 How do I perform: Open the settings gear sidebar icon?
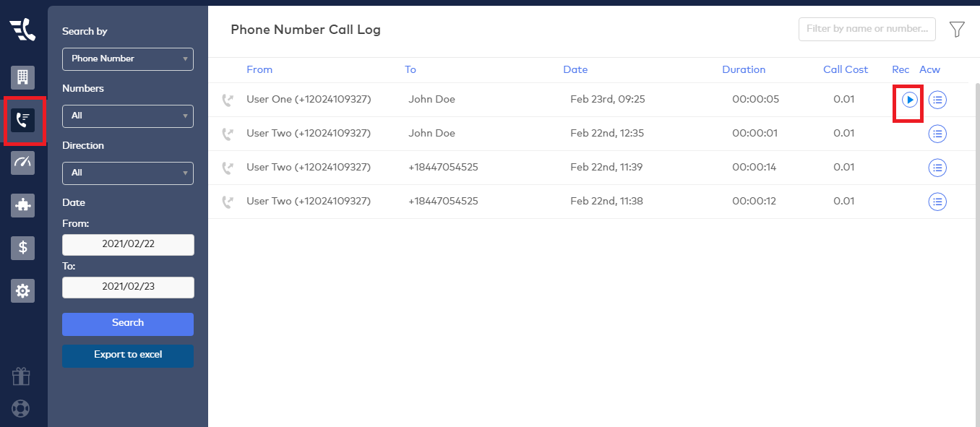pos(22,290)
